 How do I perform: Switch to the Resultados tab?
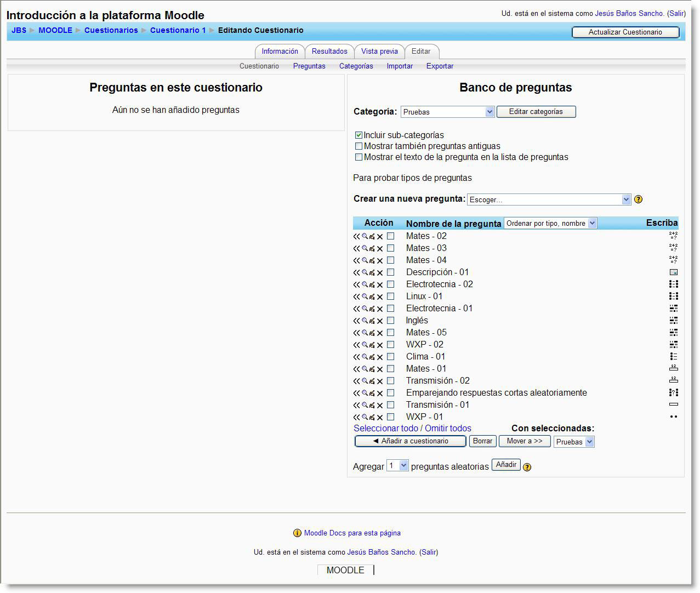[x=329, y=52]
